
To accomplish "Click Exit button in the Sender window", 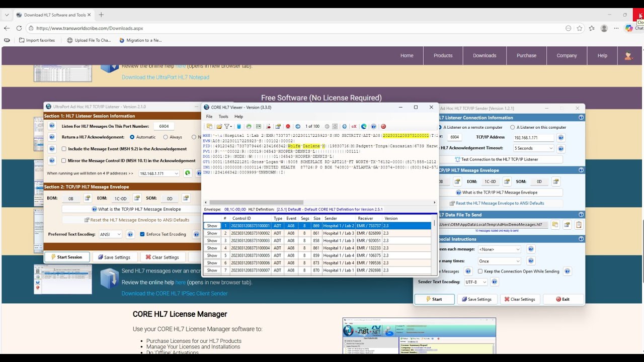I will coord(562,299).
